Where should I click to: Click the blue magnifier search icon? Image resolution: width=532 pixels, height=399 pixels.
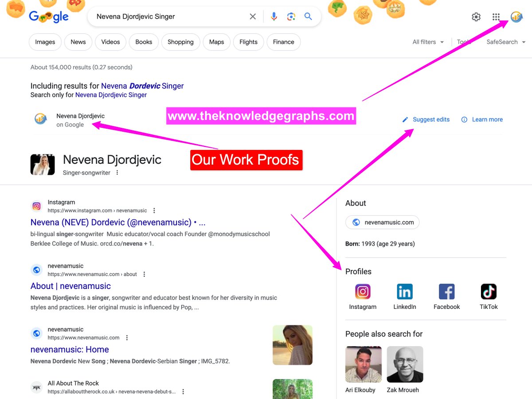(308, 16)
